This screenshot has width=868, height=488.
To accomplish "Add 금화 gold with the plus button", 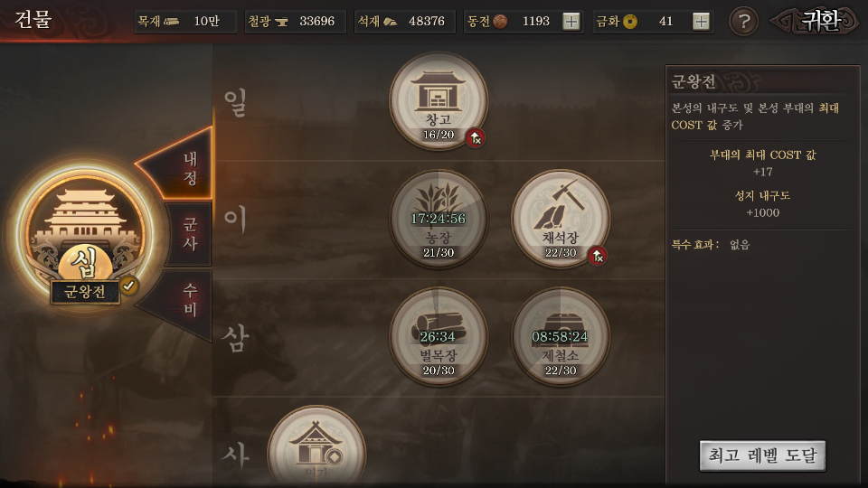I will (x=701, y=22).
